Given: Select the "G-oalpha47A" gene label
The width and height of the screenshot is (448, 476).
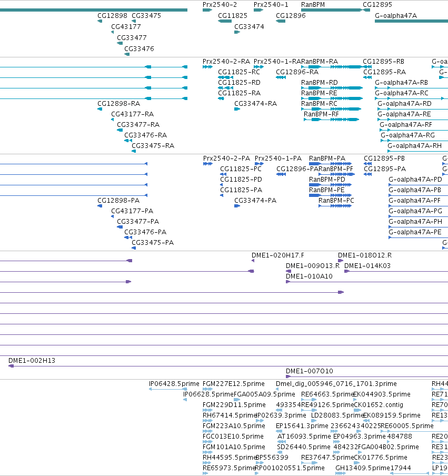Looking at the screenshot, I should point(396,16).
